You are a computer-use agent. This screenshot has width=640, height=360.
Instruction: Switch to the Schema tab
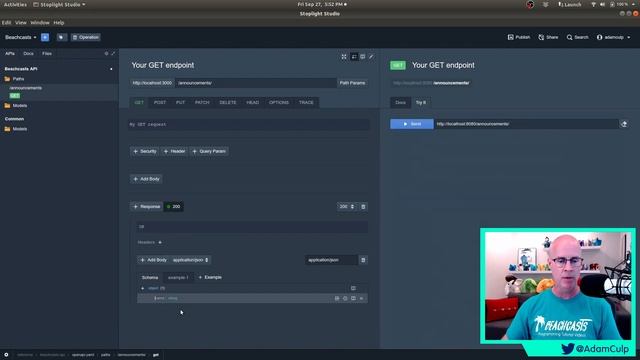150,278
